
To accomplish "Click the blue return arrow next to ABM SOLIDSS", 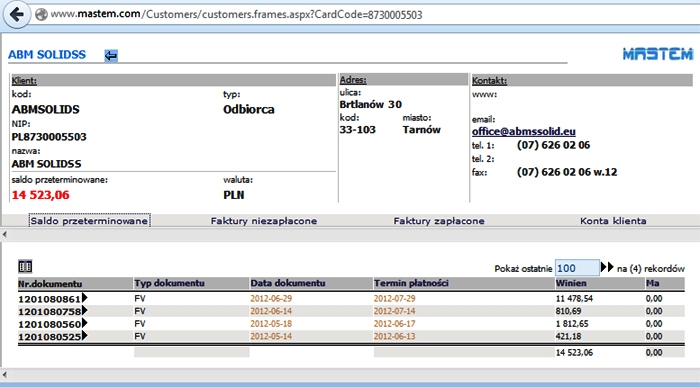I will click(x=111, y=55).
